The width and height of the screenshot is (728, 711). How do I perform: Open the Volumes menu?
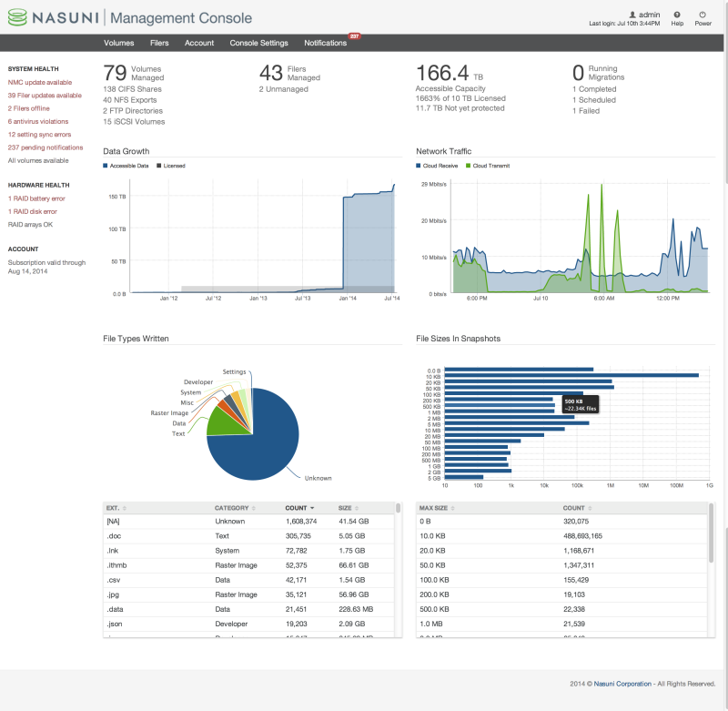(119, 43)
